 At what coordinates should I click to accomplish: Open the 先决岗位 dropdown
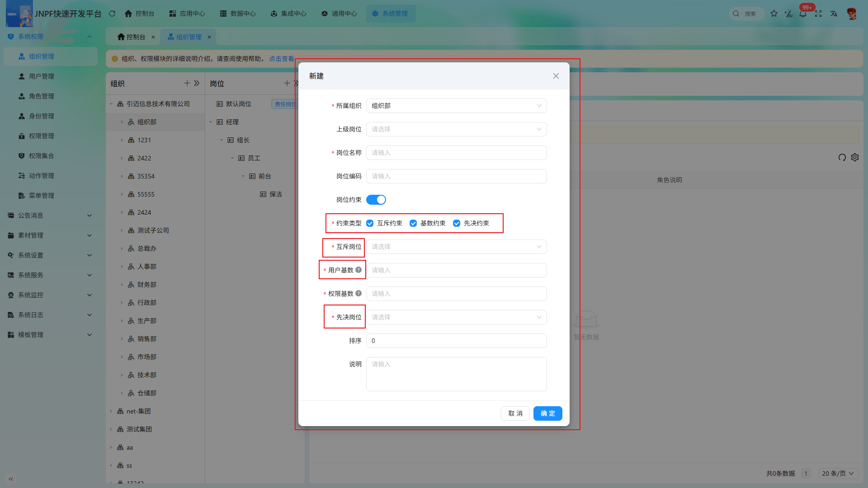click(457, 317)
